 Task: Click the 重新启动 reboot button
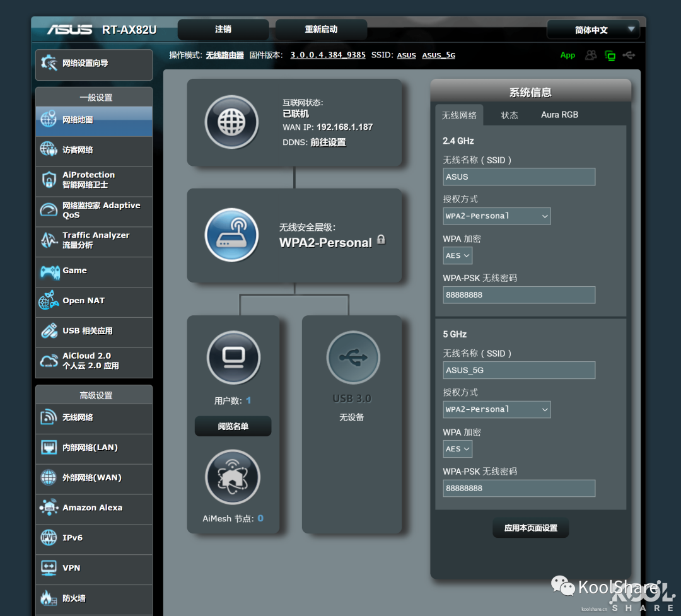[321, 29]
